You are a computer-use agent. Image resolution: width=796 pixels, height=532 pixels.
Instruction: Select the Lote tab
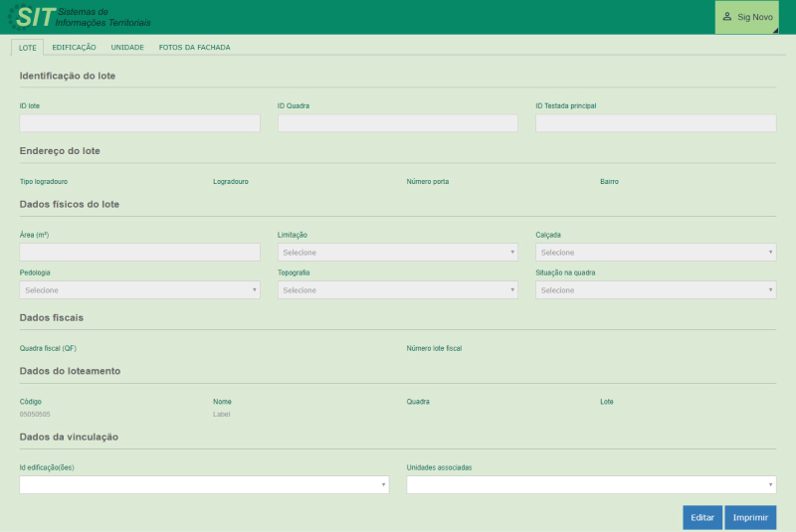click(28, 47)
